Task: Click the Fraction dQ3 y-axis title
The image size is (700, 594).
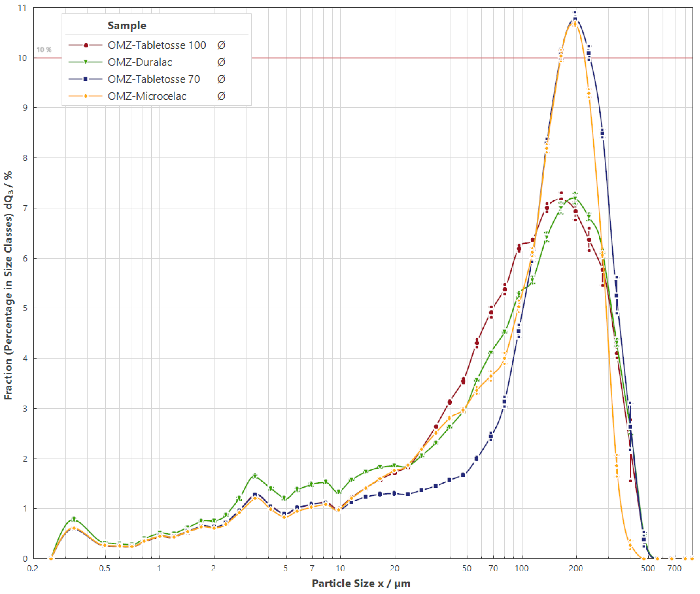Action: point(9,286)
